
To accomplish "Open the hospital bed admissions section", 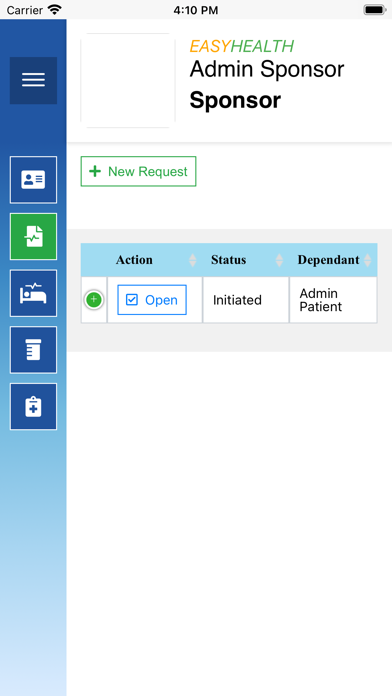I will click(x=33, y=293).
